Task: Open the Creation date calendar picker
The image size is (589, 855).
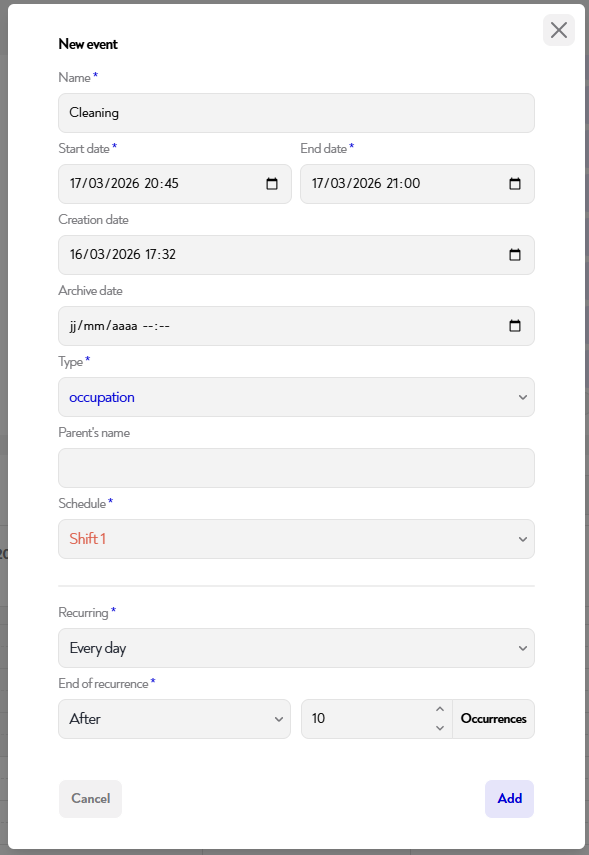Action: (x=514, y=254)
